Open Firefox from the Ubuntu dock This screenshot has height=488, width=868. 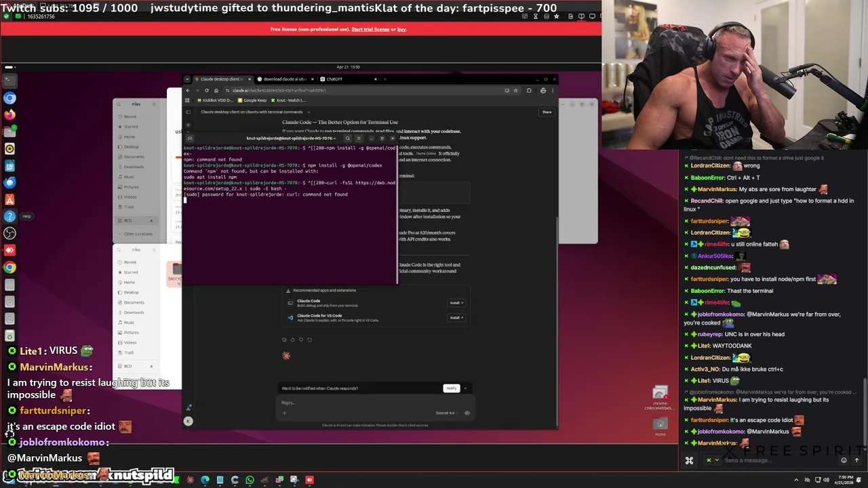(x=9, y=115)
